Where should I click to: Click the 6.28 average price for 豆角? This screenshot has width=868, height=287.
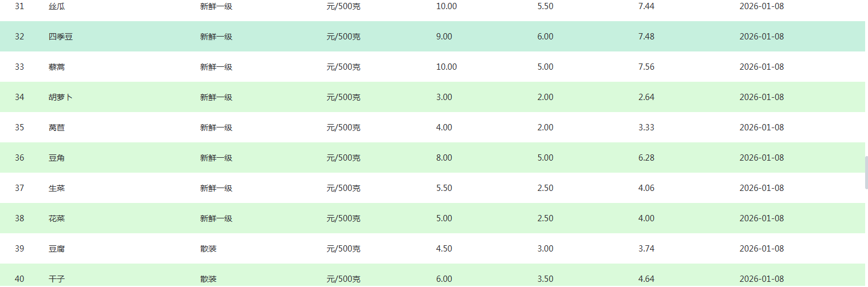(646, 158)
